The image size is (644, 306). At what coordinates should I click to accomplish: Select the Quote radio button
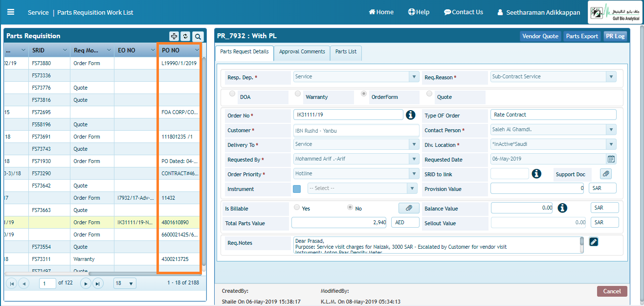pyautogui.click(x=429, y=94)
